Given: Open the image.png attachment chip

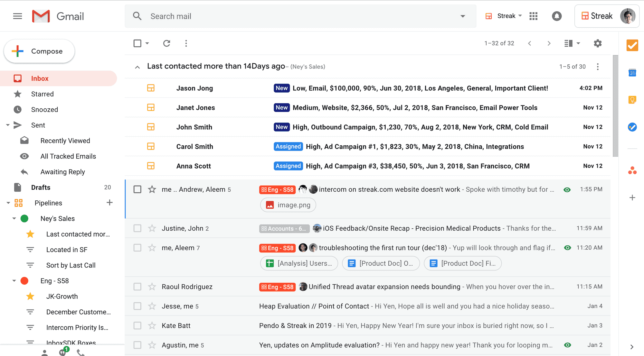Looking at the screenshot, I should (x=288, y=205).
